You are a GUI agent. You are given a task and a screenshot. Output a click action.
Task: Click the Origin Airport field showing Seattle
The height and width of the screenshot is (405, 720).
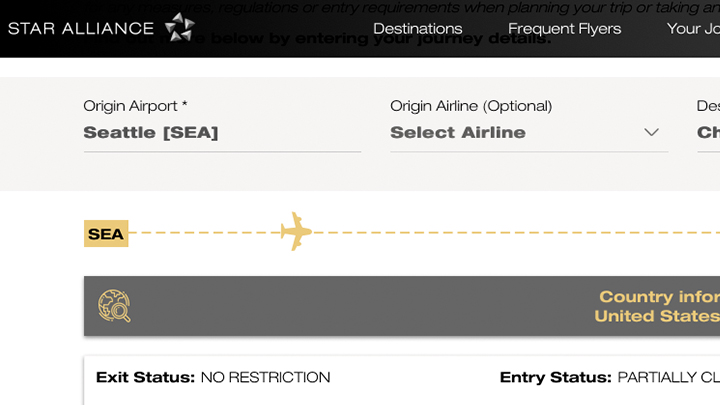click(222, 133)
